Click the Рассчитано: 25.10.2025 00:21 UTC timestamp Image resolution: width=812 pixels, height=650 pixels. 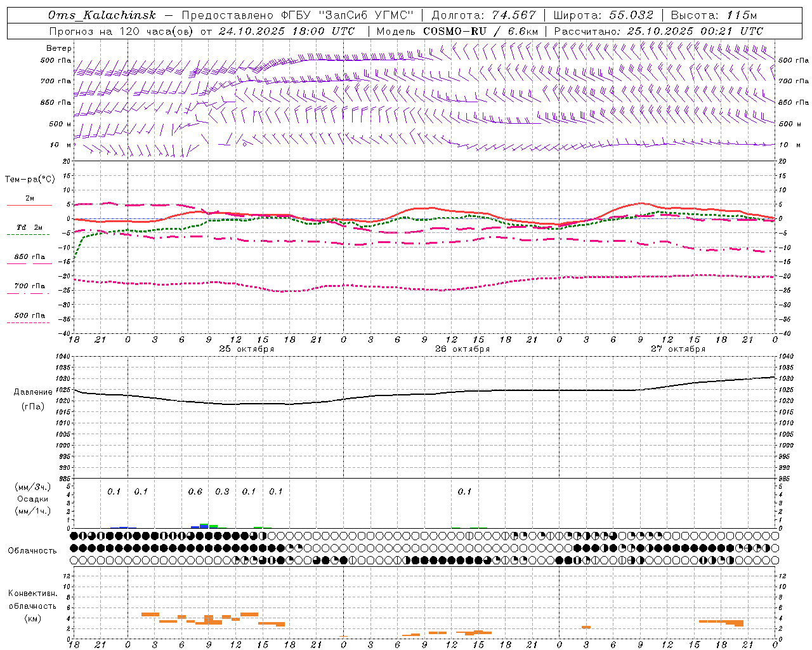[x=658, y=31]
